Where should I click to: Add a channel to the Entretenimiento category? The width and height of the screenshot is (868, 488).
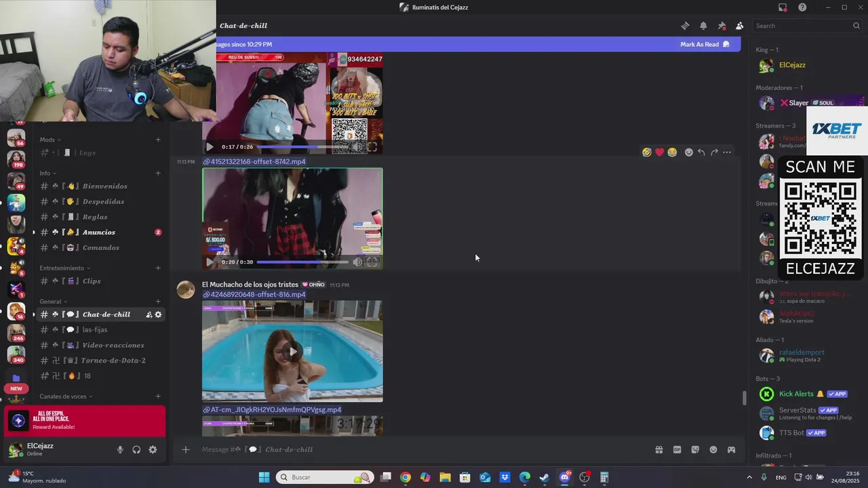click(x=158, y=268)
